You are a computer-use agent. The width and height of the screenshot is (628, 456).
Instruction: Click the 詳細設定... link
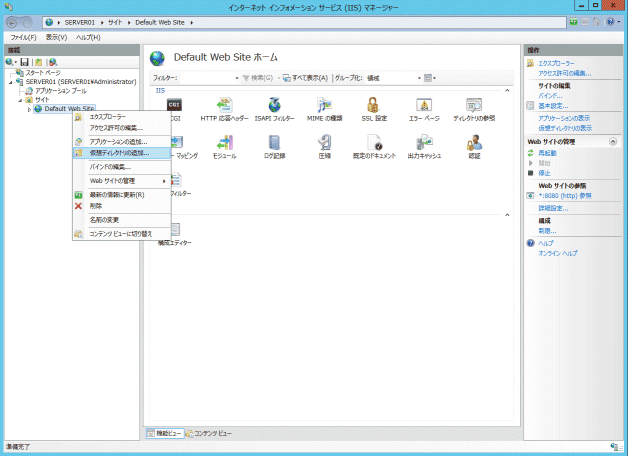coord(553,208)
